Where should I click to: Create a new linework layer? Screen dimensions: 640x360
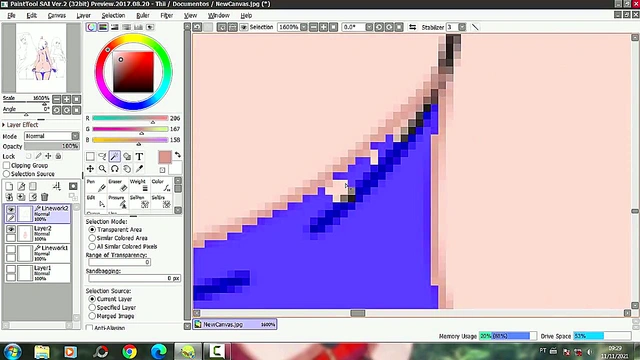click(21, 187)
